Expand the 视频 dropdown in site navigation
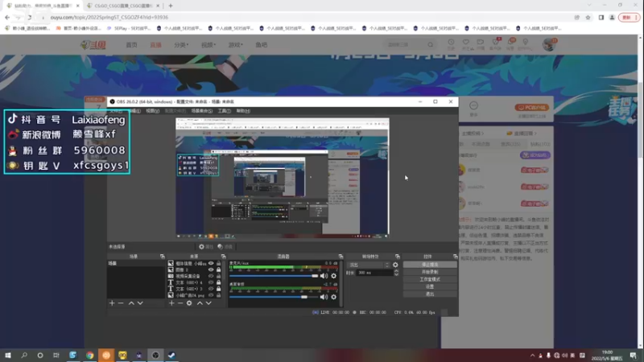This screenshot has width=644, height=362. (x=208, y=45)
